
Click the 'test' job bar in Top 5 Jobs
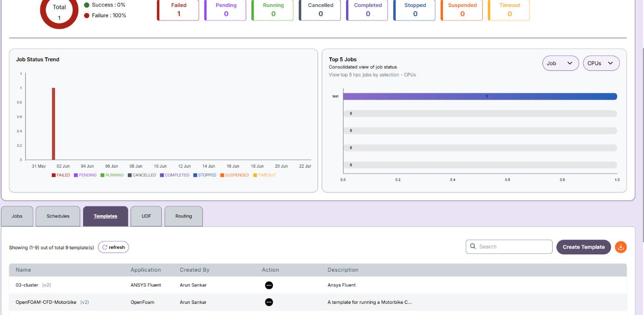pyautogui.click(x=480, y=96)
